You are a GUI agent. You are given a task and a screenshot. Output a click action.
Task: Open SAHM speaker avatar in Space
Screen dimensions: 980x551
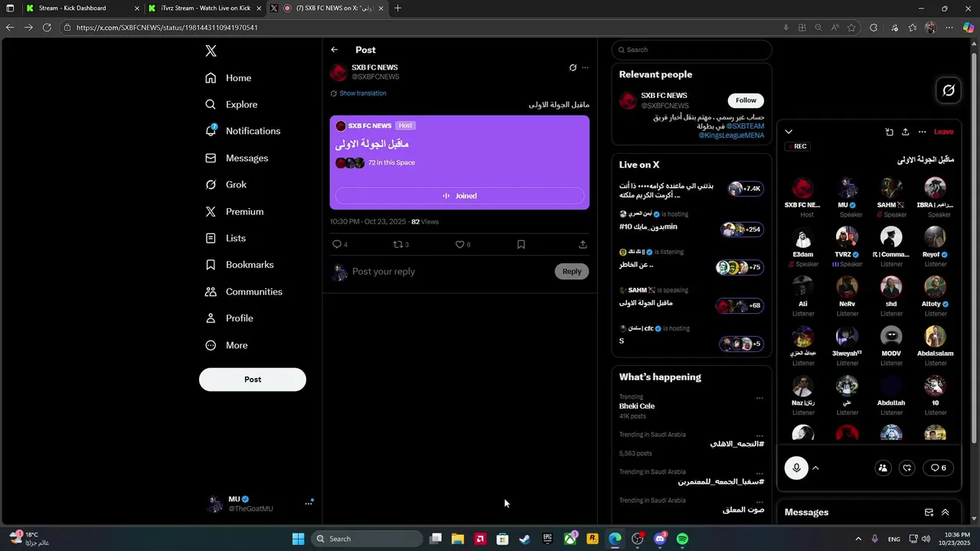[x=891, y=188]
